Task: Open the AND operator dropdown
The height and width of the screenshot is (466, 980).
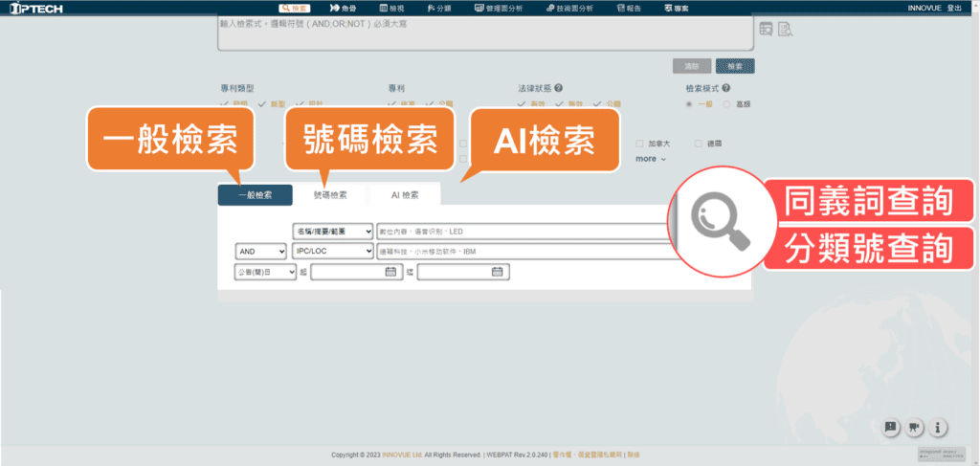Action: (260, 251)
